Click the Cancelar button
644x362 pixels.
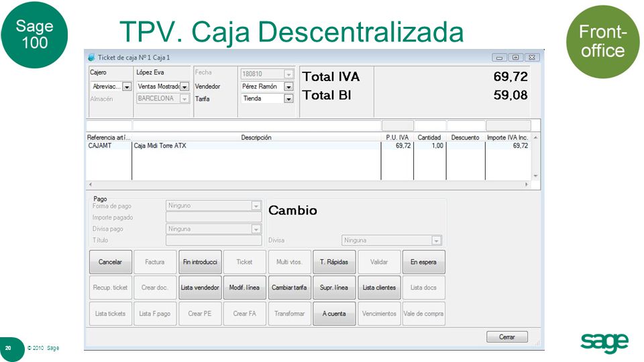click(111, 262)
